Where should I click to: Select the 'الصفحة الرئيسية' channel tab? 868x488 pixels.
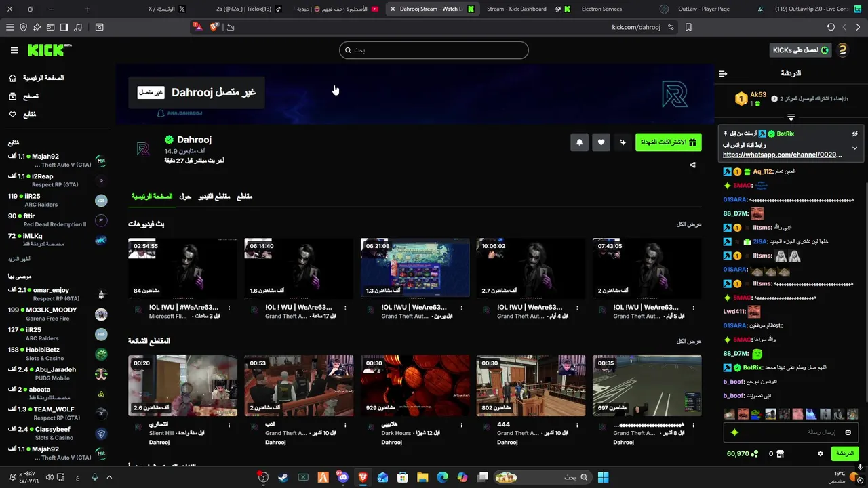pos(152,197)
